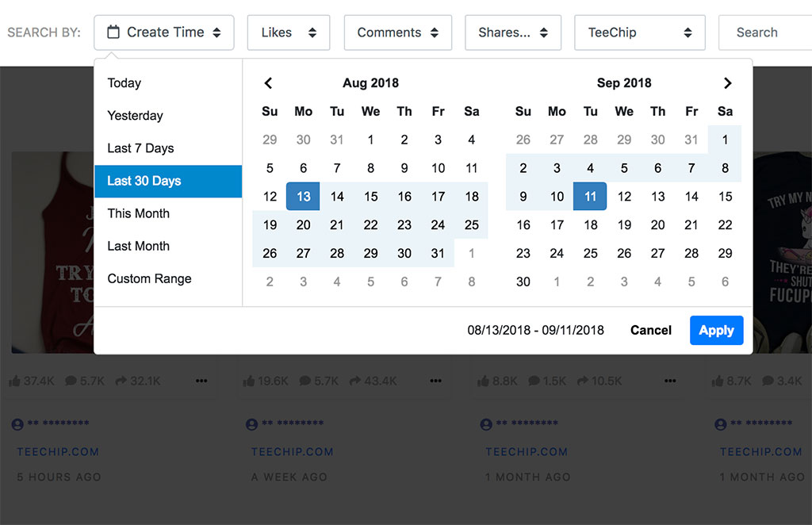Open the second post's TEECHIP.COM link

tap(292, 451)
